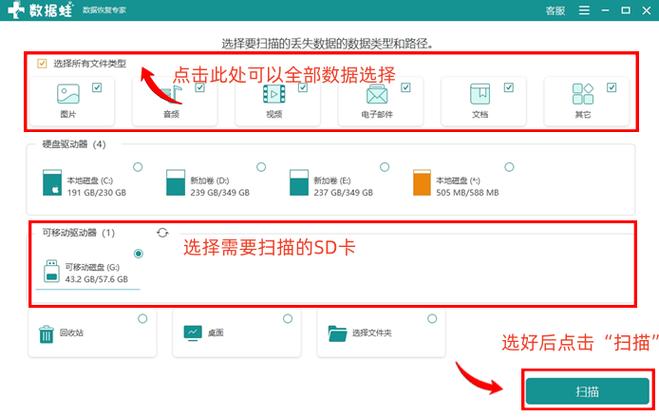Click the 桌面 desktop monitor icon
Image resolution: width=659 pixels, height=417 pixels.
[193, 333]
